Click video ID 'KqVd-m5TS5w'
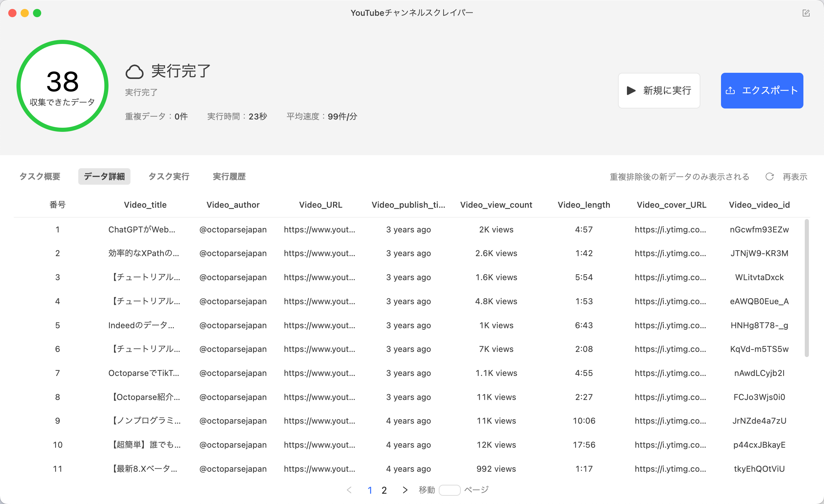Viewport: 824px width, 504px height. tap(759, 349)
